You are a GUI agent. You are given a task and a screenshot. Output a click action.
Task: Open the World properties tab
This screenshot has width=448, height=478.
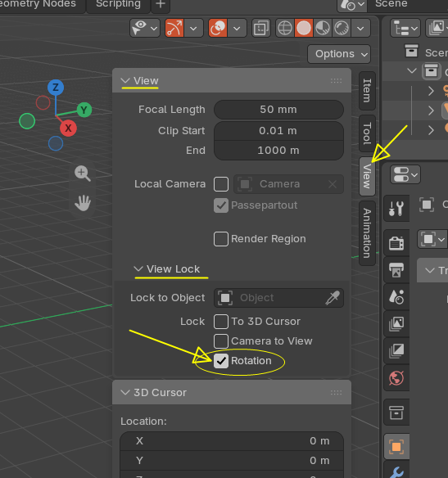pos(396,378)
